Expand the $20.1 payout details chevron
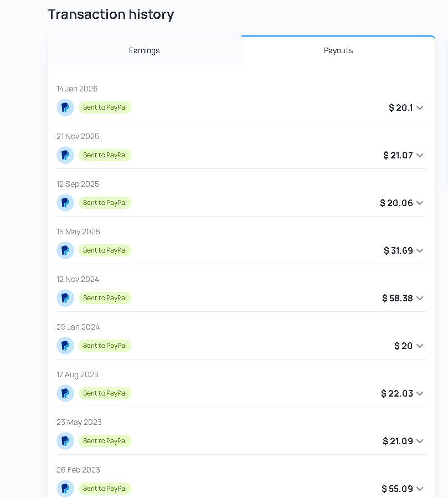This screenshot has height=498, width=448. tap(420, 107)
